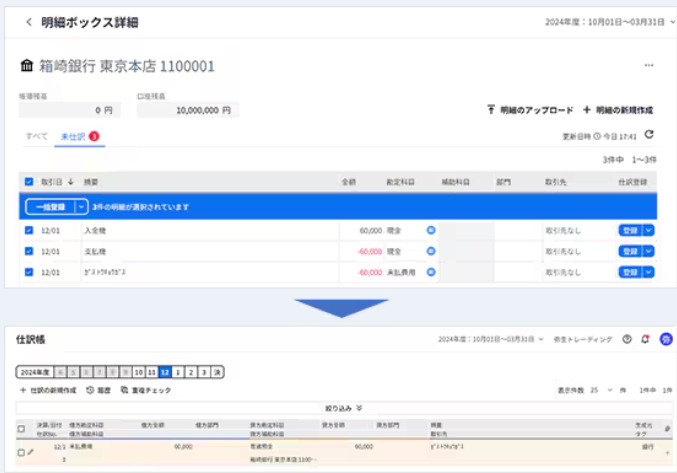Select month 10 in the month bar
Screen dimensions: 677x473
coord(139,372)
